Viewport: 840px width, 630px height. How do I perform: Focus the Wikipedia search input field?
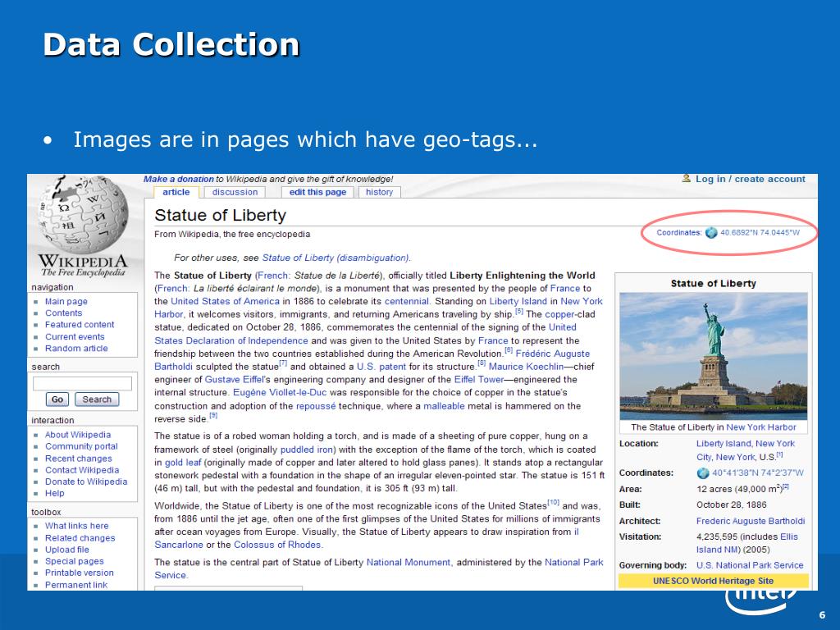(82, 383)
